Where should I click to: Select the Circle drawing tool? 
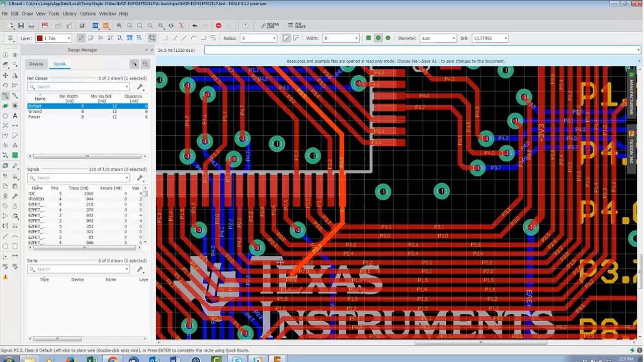[x=6, y=246]
